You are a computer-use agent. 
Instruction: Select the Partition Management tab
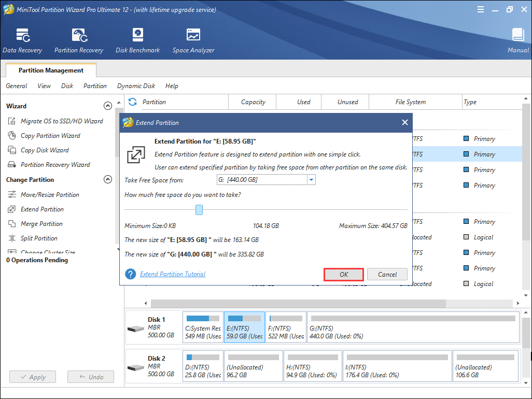pos(51,70)
